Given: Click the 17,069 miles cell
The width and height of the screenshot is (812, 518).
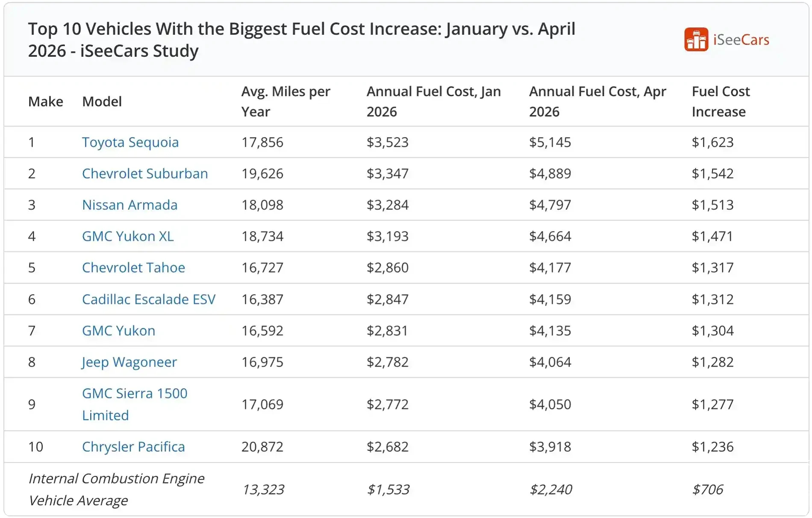Looking at the screenshot, I should tap(262, 404).
